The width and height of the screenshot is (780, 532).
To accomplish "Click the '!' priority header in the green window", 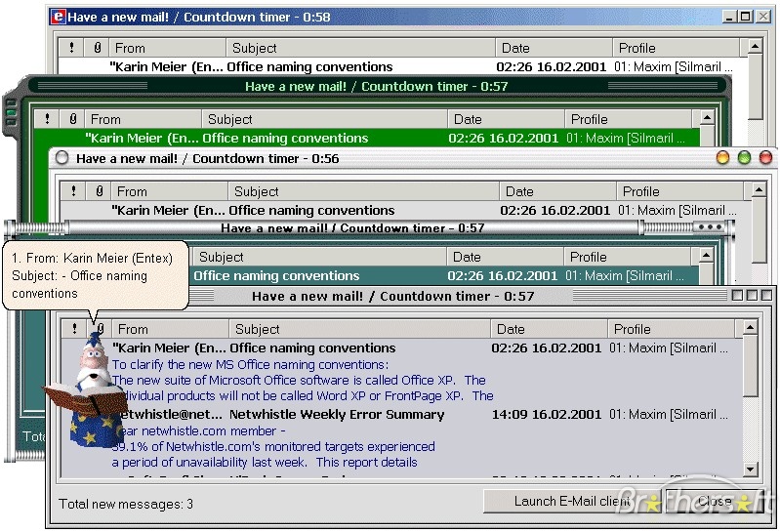I will click(47, 119).
